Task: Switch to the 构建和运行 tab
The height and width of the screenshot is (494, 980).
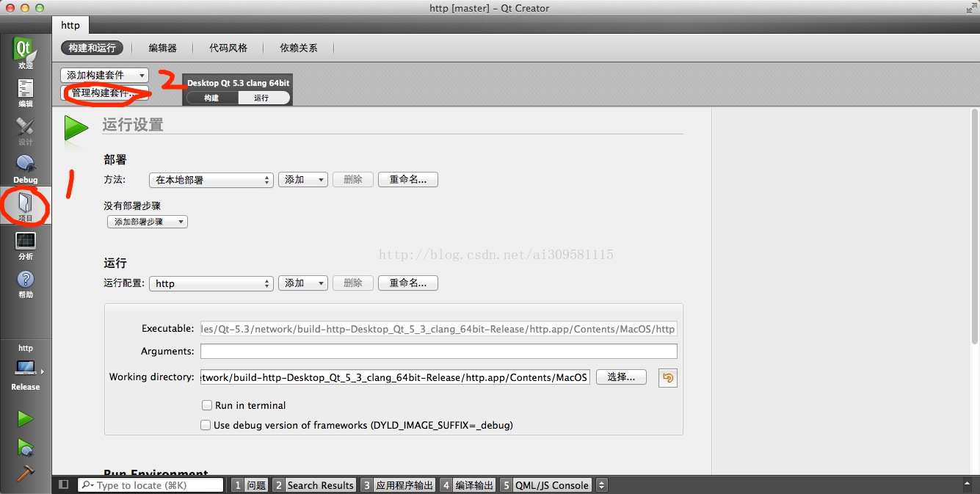Action: click(x=92, y=48)
